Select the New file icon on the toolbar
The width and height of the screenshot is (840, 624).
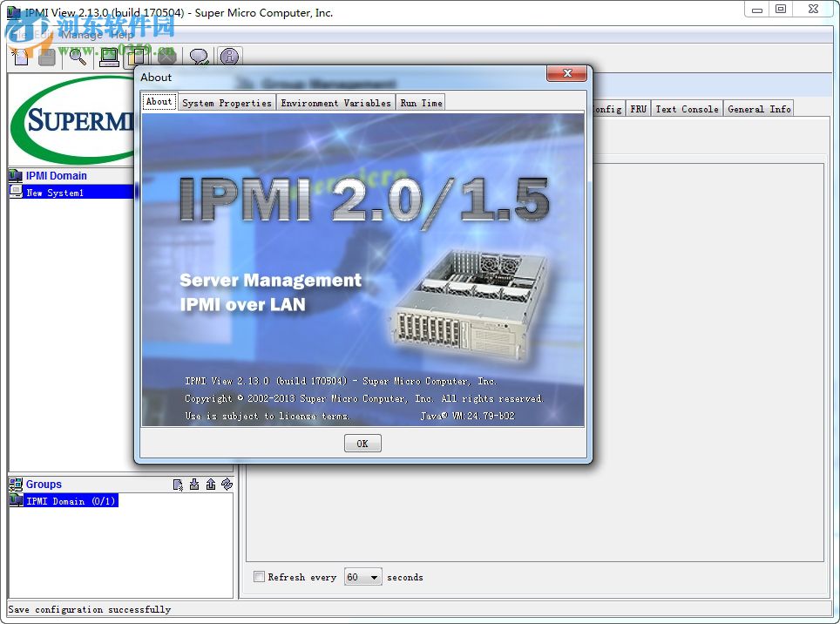pyautogui.click(x=19, y=57)
